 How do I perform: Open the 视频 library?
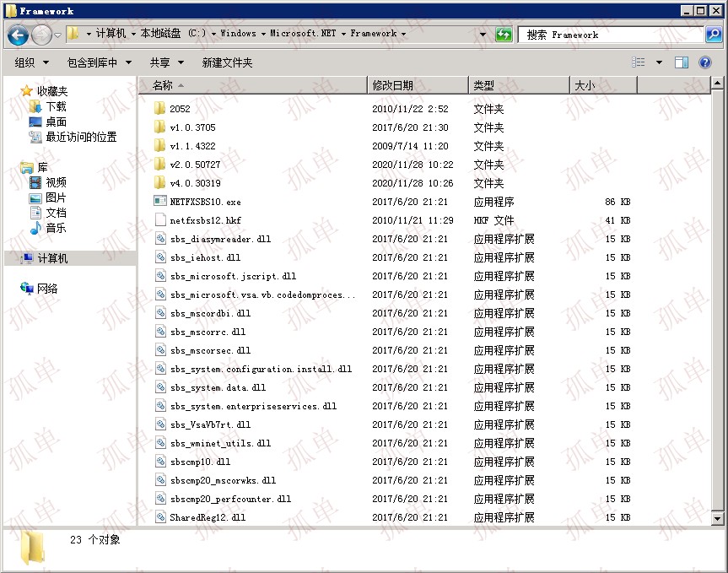click(56, 182)
